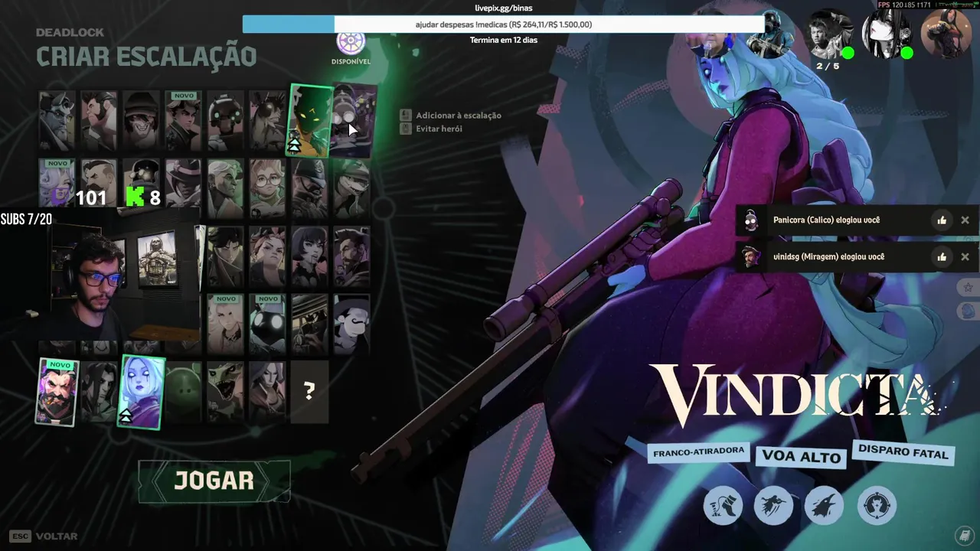Click the uinidsg (Miragem) commender avatar
The height and width of the screenshot is (551, 980).
pyautogui.click(x=751, y=257)
